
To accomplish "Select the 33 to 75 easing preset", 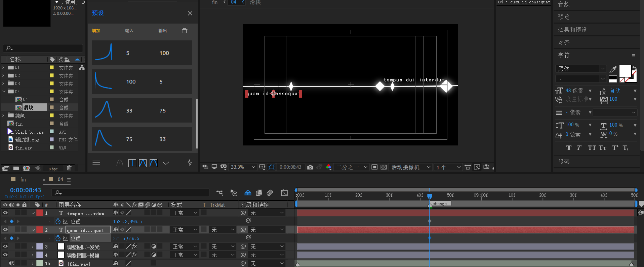I will [142, 110].
